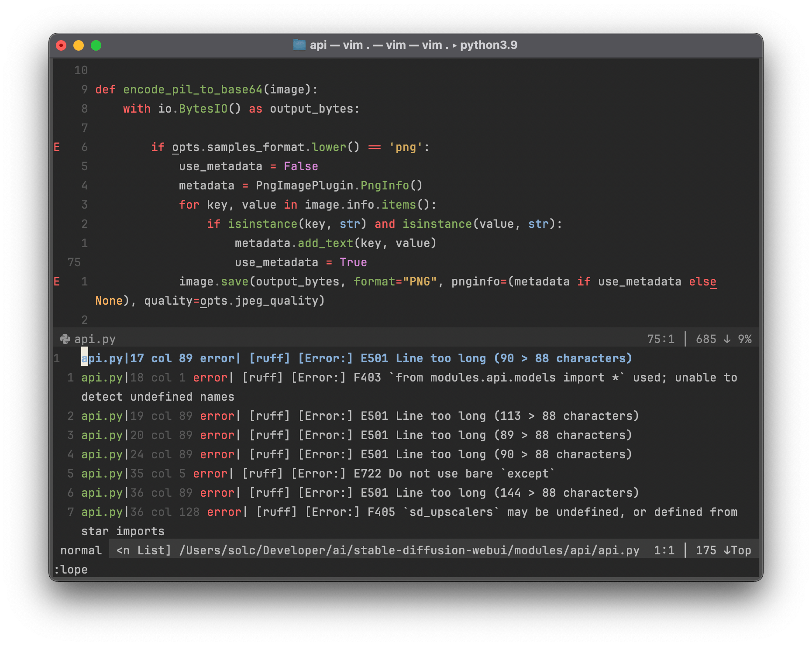Click the E error sign on the image.save line
This screenshot has height=646, width=812.
(57, 282)
